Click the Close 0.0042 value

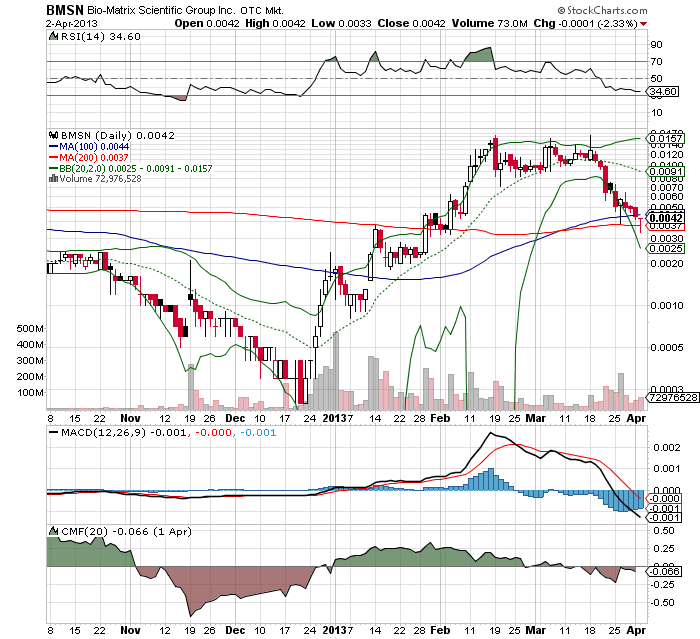[x=411, y=23]
